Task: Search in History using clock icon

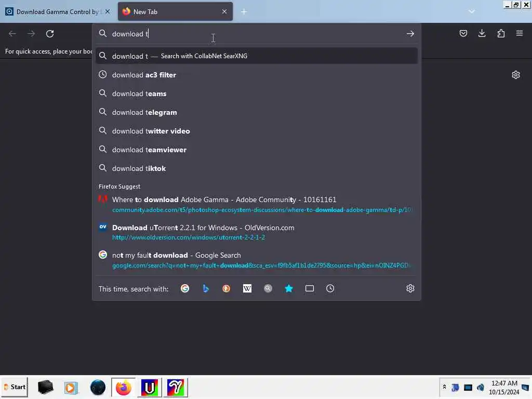Action: click(330, 288)
